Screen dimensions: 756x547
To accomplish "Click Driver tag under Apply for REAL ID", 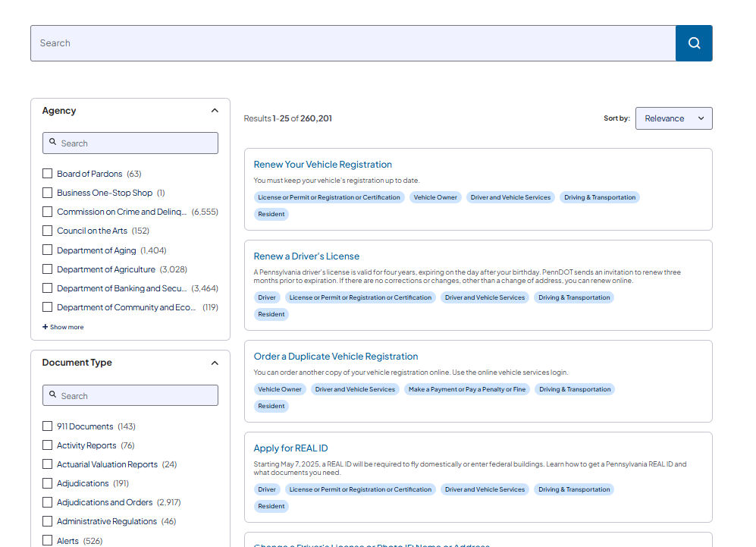I will 267,489.
